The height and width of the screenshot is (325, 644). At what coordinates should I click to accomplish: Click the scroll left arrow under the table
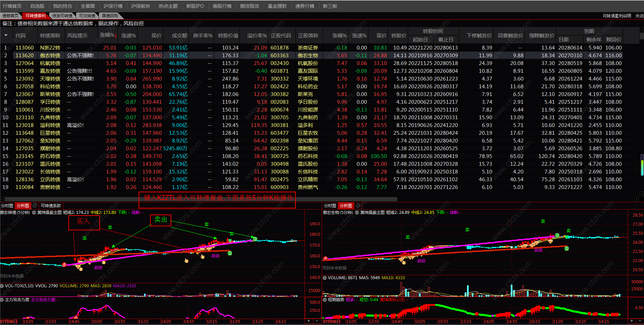pos(2,199)
